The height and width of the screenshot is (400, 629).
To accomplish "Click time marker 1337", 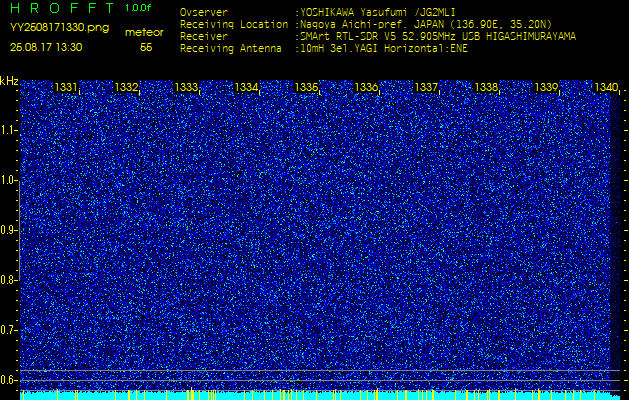I will [426, 87].
